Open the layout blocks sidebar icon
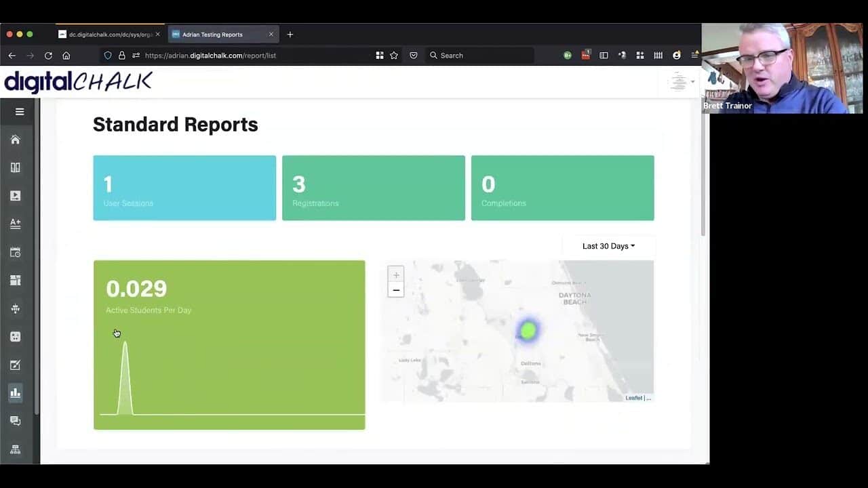 pos(15,280)
